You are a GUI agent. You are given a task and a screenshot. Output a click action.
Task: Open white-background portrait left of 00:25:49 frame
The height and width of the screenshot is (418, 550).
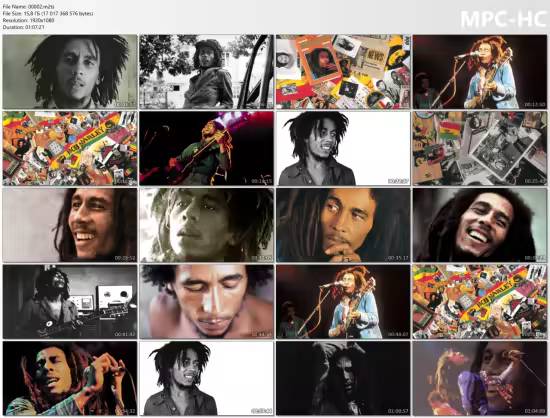coord(343,148)
